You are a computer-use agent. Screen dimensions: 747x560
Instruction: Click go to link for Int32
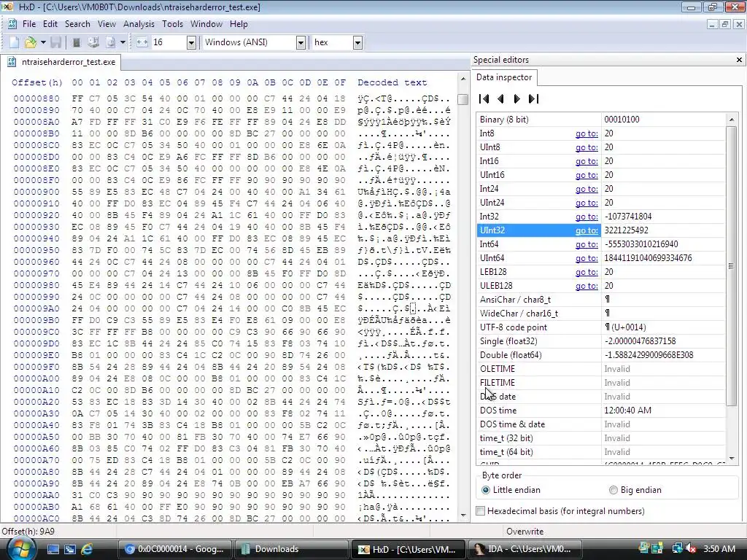coord(587,217)
